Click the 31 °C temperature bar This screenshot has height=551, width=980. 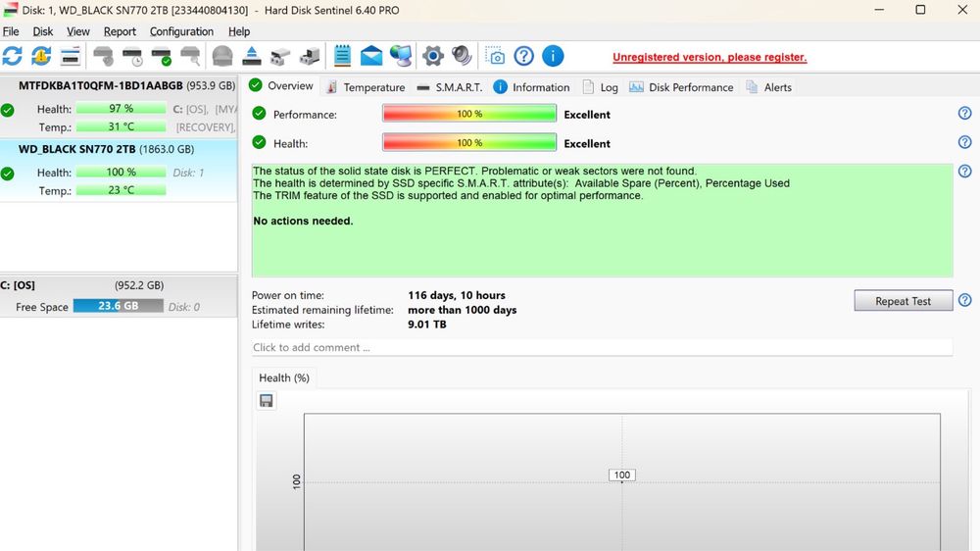[x=122, y=126]
